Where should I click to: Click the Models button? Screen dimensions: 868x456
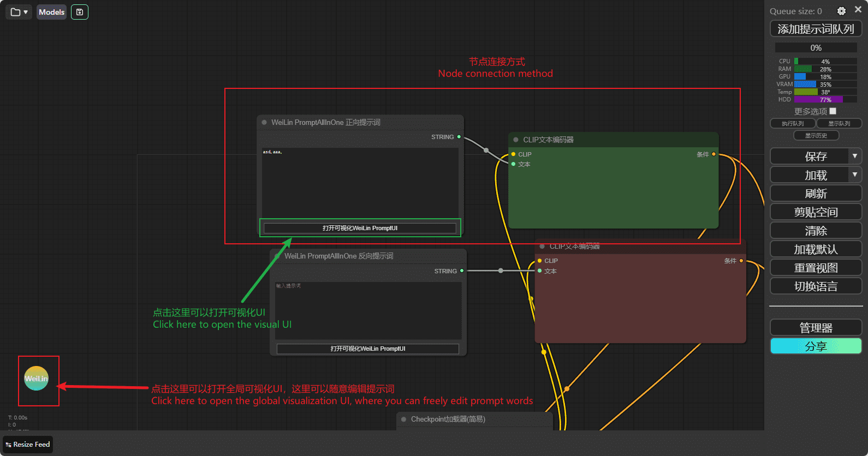tap(51, 12)
